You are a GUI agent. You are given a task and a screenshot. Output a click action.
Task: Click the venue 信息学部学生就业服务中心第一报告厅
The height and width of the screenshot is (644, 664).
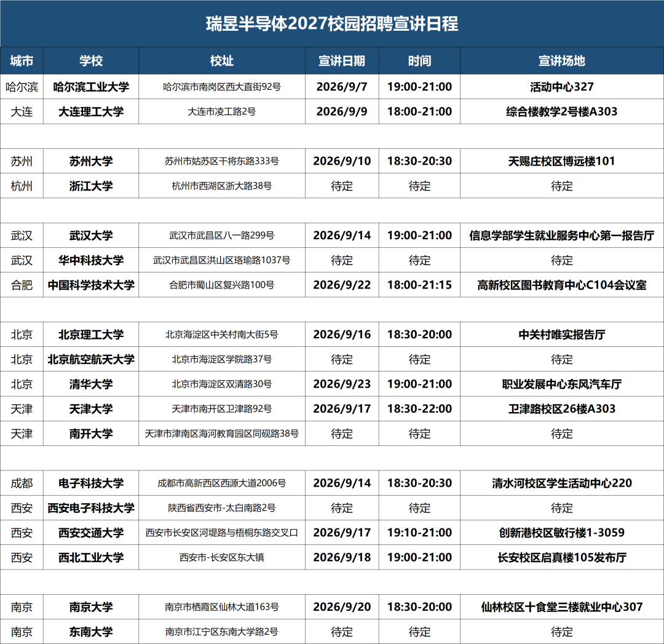pos(562,236)
